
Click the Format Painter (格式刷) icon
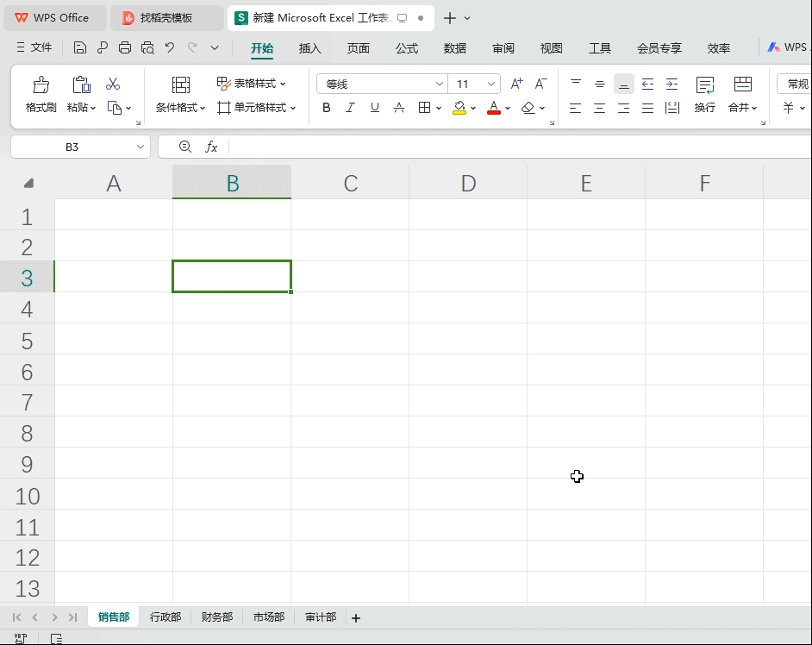pyautogui.click(x=41, y=85)
